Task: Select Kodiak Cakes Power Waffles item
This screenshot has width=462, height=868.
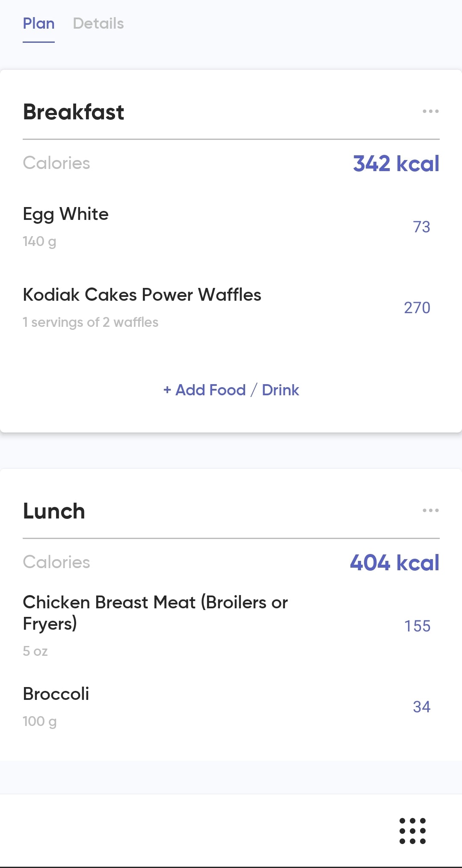Action: (x=142, y=295)
